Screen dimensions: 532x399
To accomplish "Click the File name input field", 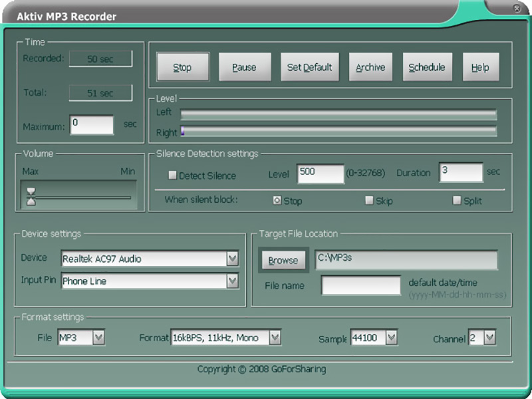I will pyautogui.click(x=359, y=286).
